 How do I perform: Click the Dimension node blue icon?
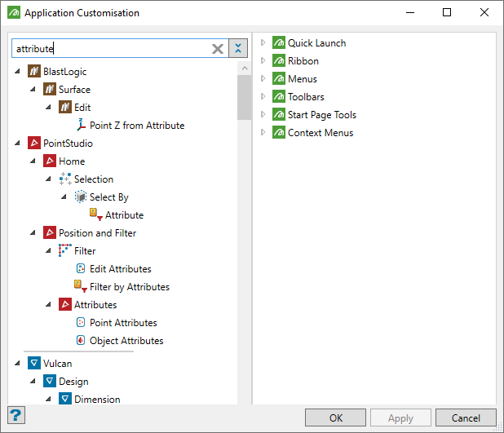pyautogui.click(x=65, y=399)
